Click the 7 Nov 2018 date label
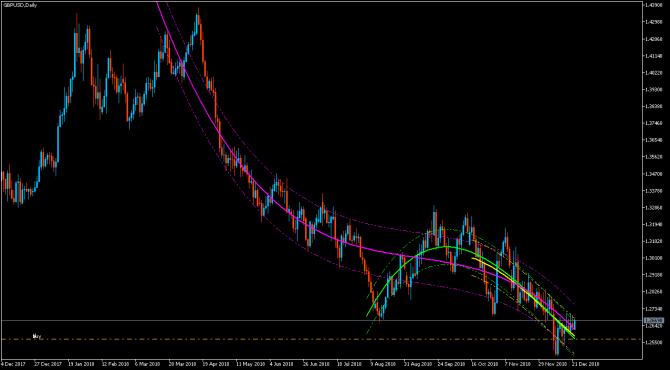This screenshot has height=370, width=670. 517,364
